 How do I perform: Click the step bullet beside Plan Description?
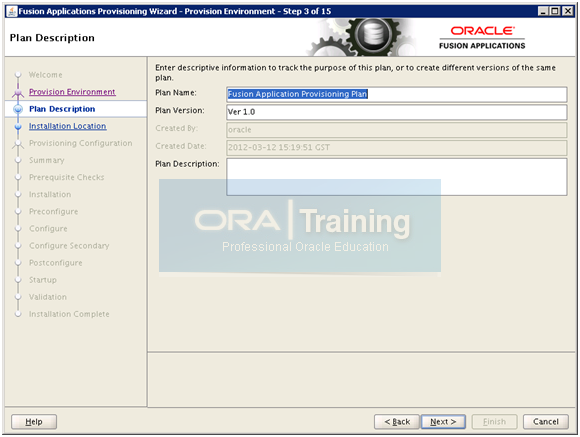(18, 109)
